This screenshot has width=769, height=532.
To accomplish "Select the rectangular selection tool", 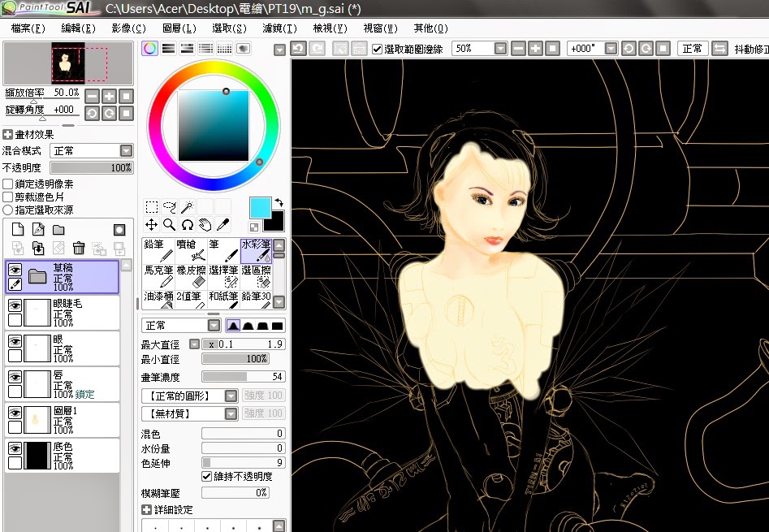I will click(x=152, y=207).
